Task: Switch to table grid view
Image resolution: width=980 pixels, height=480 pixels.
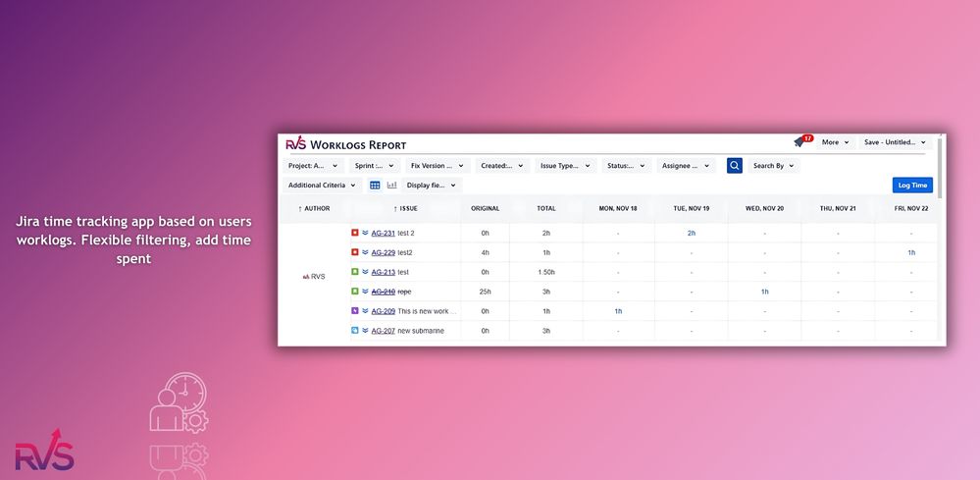Action: coord(375,185)
